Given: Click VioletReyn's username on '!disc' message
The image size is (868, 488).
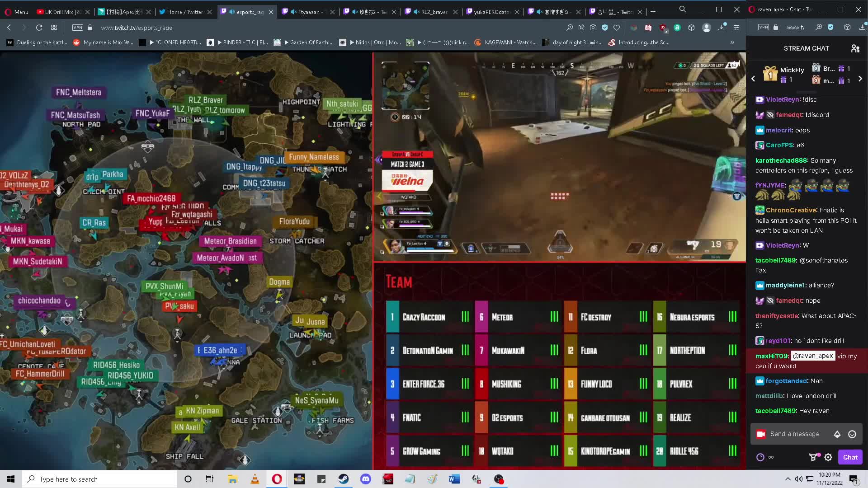Looking at the screenshot, I should tap(782, 99).
